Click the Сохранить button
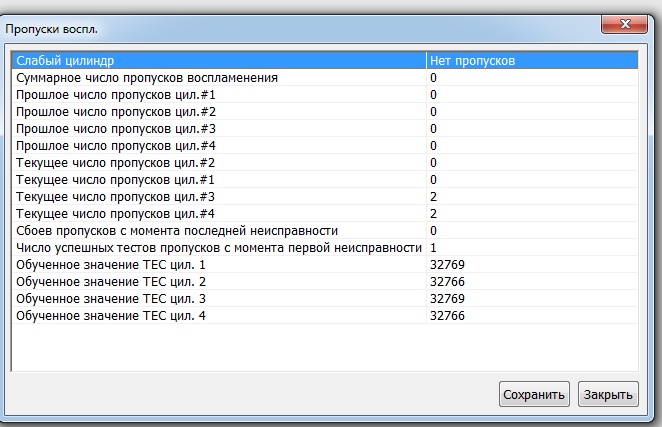 534,394
